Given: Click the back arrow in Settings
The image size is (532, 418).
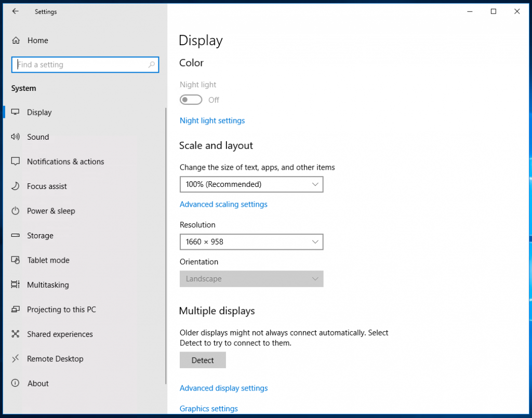Looking at the screenshot, I should (x=16, y=11).
